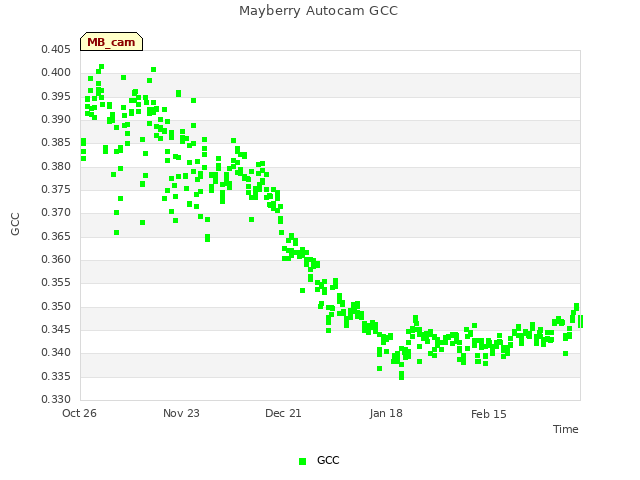This screenshot has width=640, height=480.
Task: Click the vertical GCC y-axis title
Action: click(x=15, y=224)
